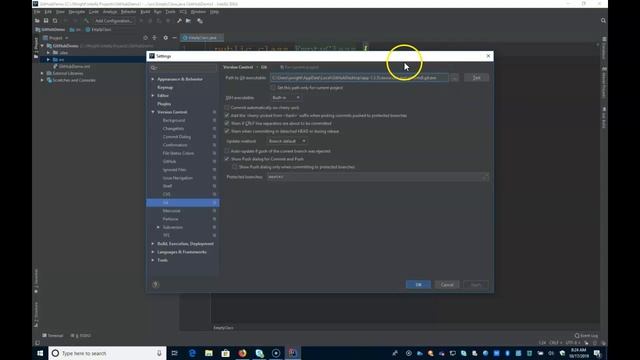This screenshot has height=360, width=640.
Task: Browse for Git executable path via ellipsis button
Action: pos(454,78)
